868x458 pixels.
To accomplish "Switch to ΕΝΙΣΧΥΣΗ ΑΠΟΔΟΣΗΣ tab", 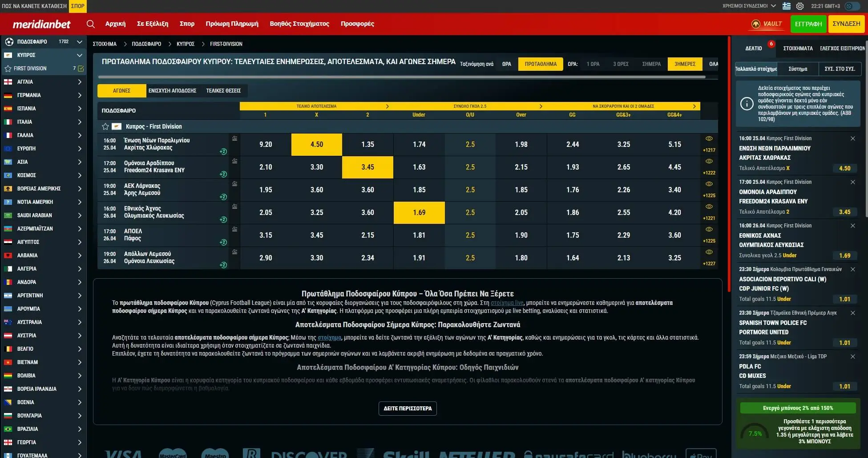I will click(172, 91).
